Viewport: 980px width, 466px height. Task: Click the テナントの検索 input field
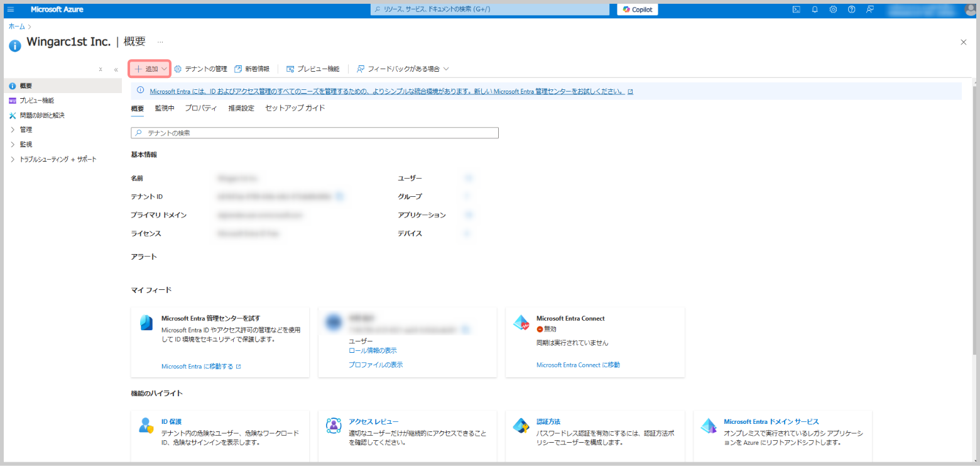tap(315, 133)
